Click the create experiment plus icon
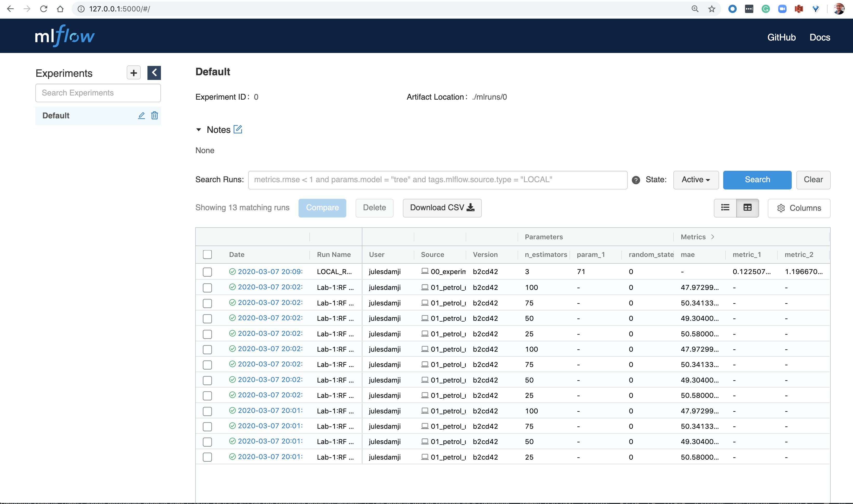Image resolution: width=853 pixels, height=504 pixels. point(133,73)
